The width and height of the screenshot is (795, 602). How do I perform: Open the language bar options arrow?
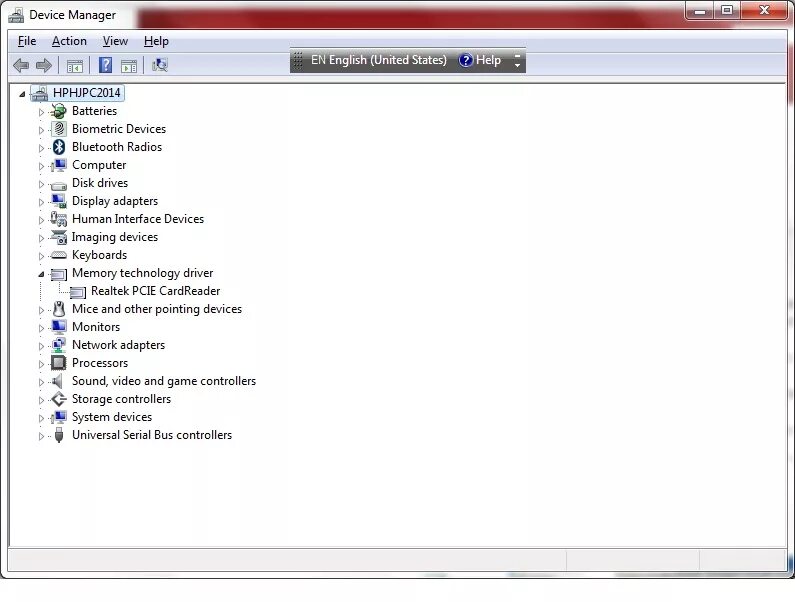click(x=517, y=65)
